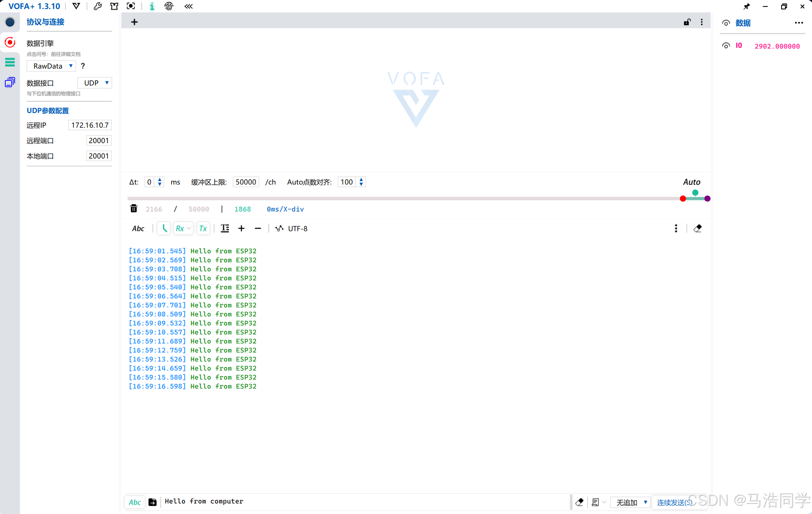This screenshot has width=812, height=514.
Task: Click the red slider handle
Action: click(x=683, y=198)
